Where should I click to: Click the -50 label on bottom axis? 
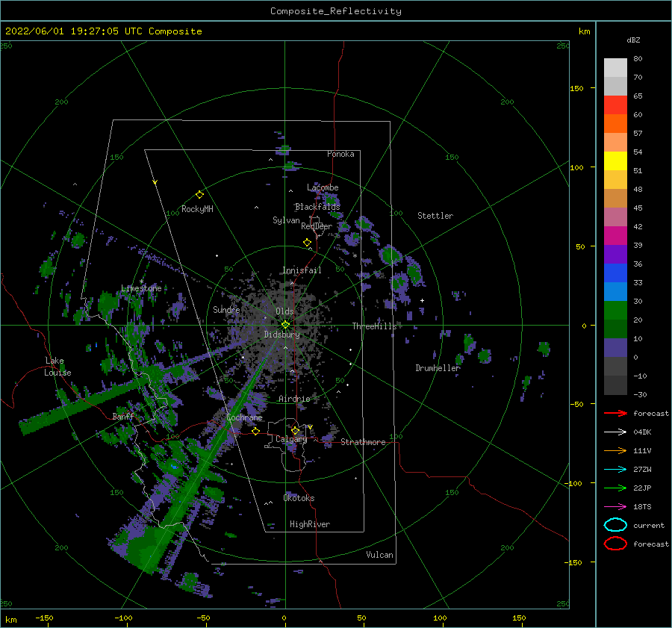[203, 618]
